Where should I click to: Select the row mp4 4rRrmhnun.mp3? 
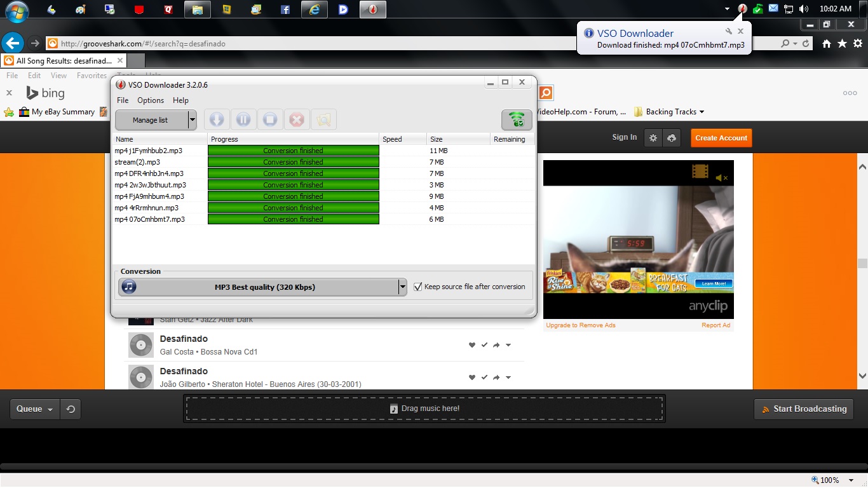point(324,208)
